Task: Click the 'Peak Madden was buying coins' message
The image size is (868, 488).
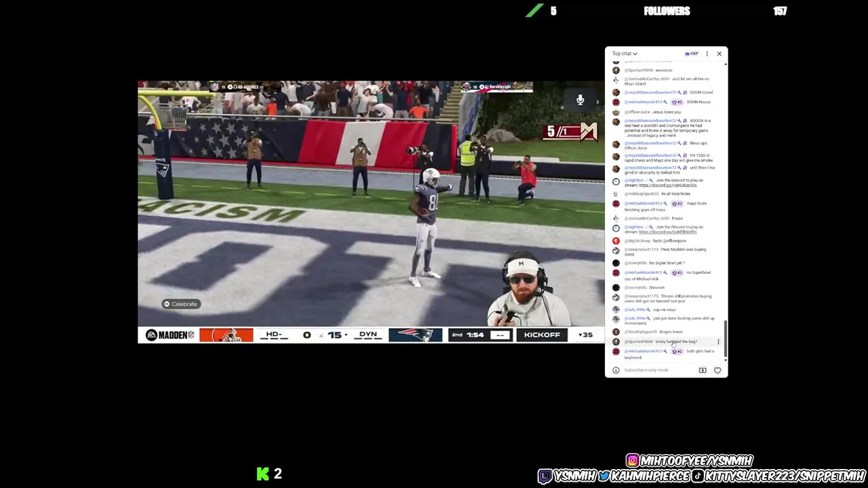Action: point(665,251)
